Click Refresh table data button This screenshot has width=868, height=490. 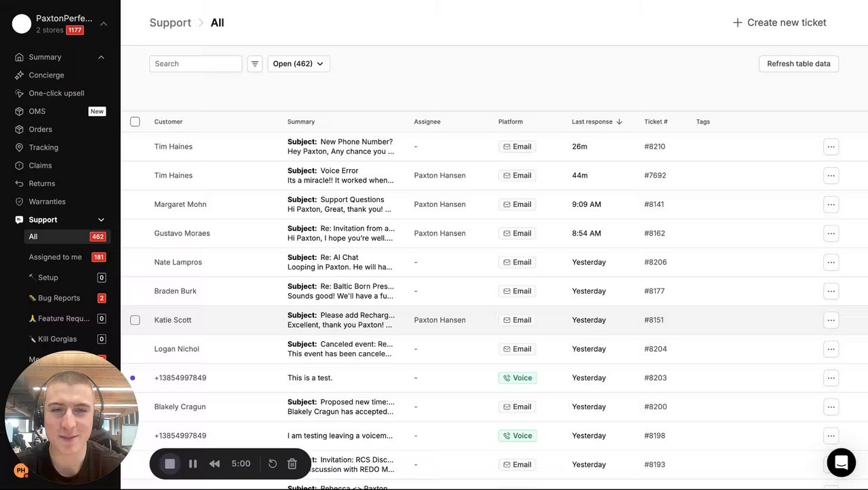point(798,64)
